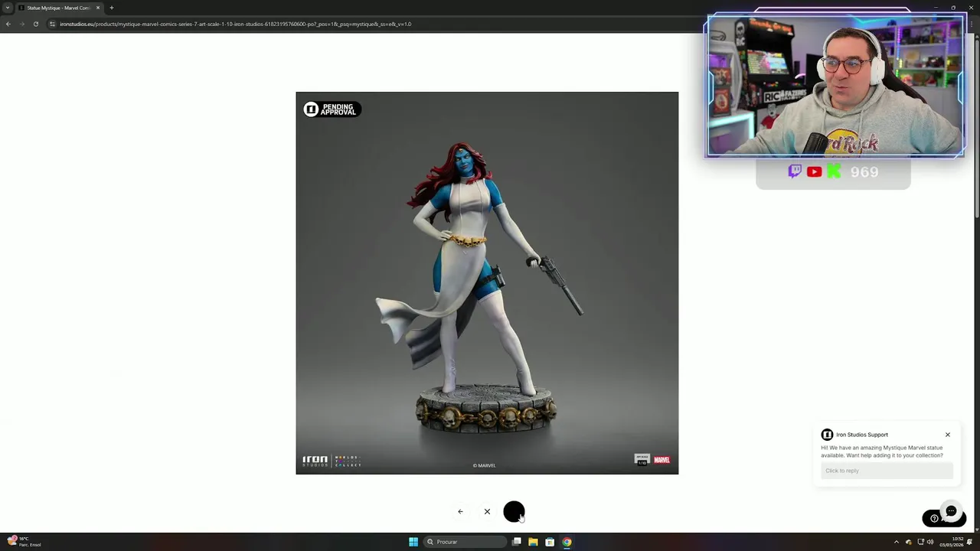
Task: Click the ironstudios.eu address bar URL
Action: (235, 24)
